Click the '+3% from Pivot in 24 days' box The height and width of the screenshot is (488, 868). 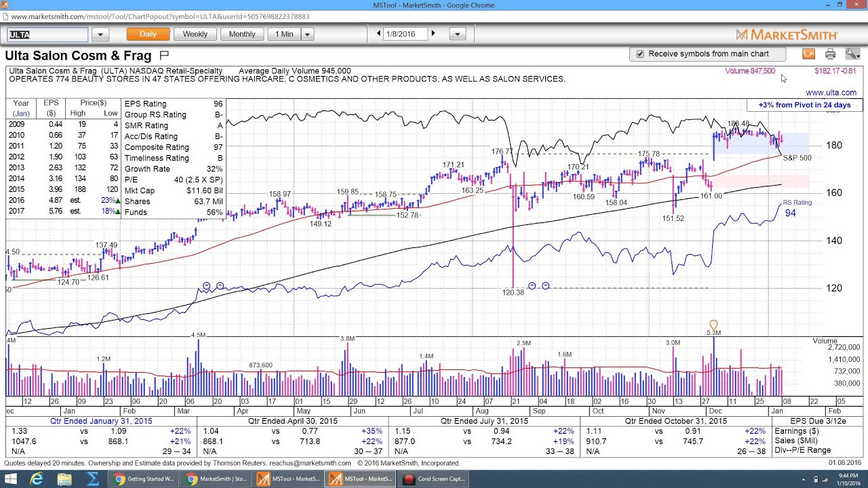point(805,105)
